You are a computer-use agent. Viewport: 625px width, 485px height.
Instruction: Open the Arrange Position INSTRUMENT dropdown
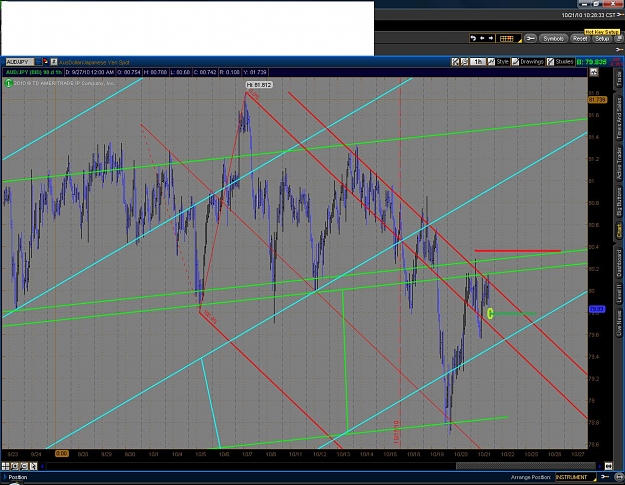coord(576,477)
